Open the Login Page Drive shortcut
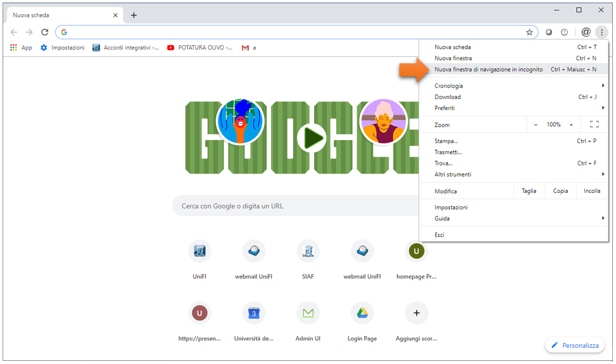Viewport: 616px width, 364px height. click(x=362, y=321)
